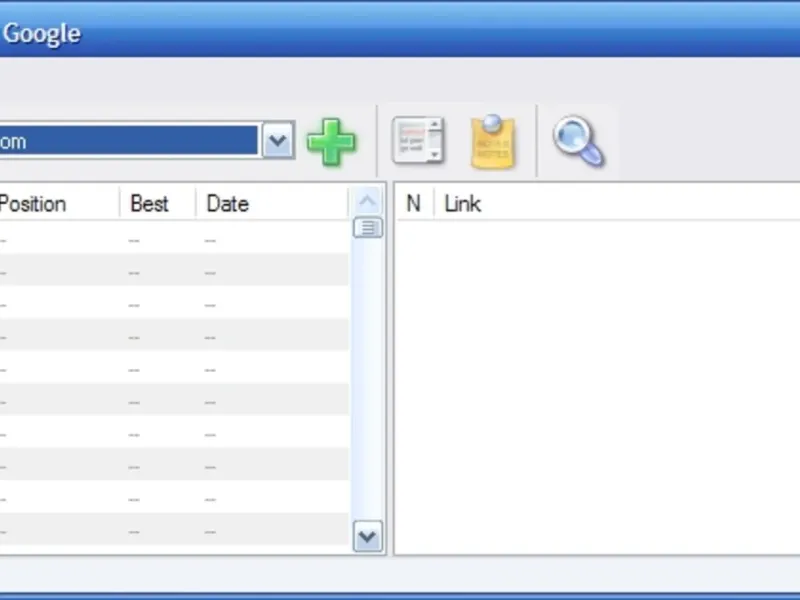Sort by the Best column header

(x=158, y=204)
